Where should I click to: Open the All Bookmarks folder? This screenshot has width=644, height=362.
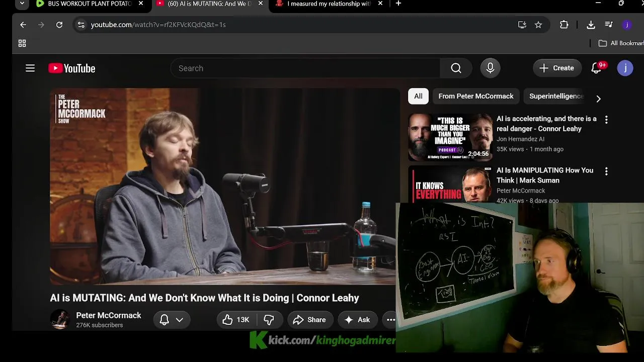click(620, 43)
